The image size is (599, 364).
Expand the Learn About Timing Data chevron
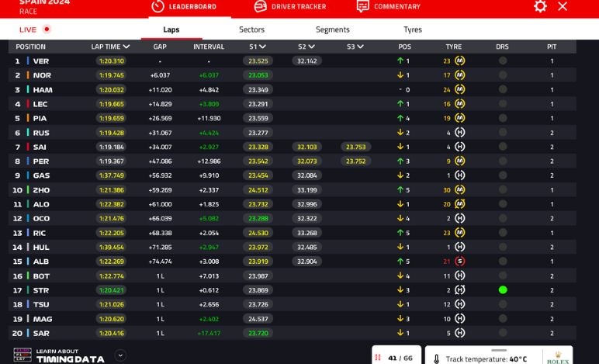point(120,355)
